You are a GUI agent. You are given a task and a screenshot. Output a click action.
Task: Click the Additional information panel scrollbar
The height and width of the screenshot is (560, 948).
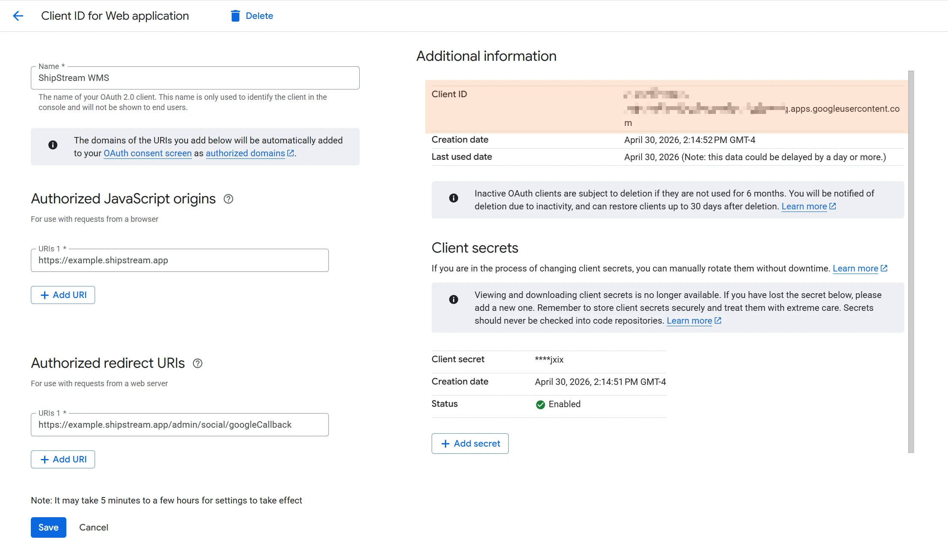point(911,262)
